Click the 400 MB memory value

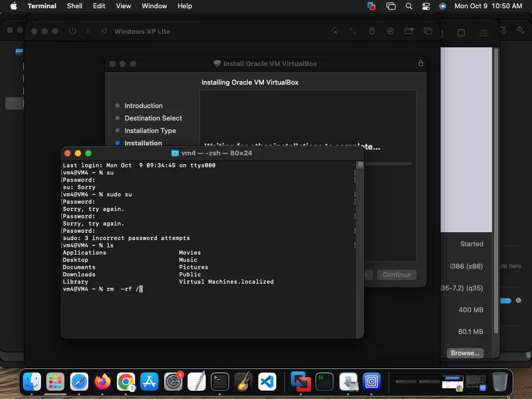pyautogui.click(x=471, y=310)
